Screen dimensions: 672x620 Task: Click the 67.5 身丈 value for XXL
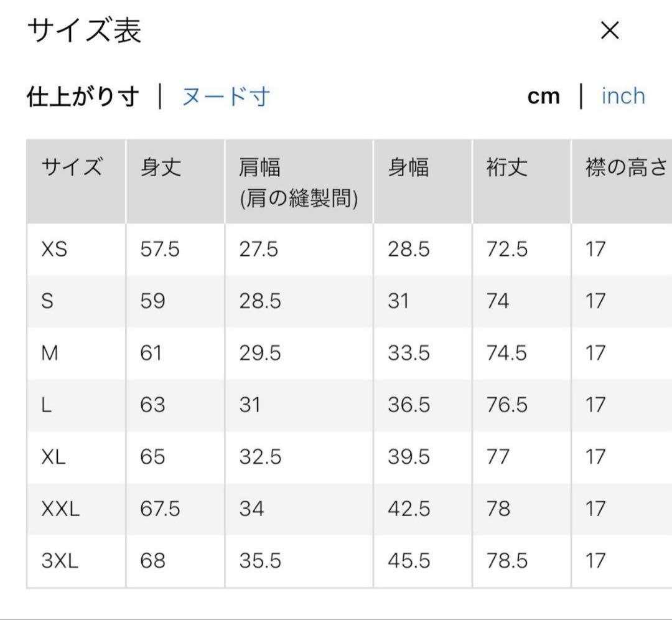160,509
